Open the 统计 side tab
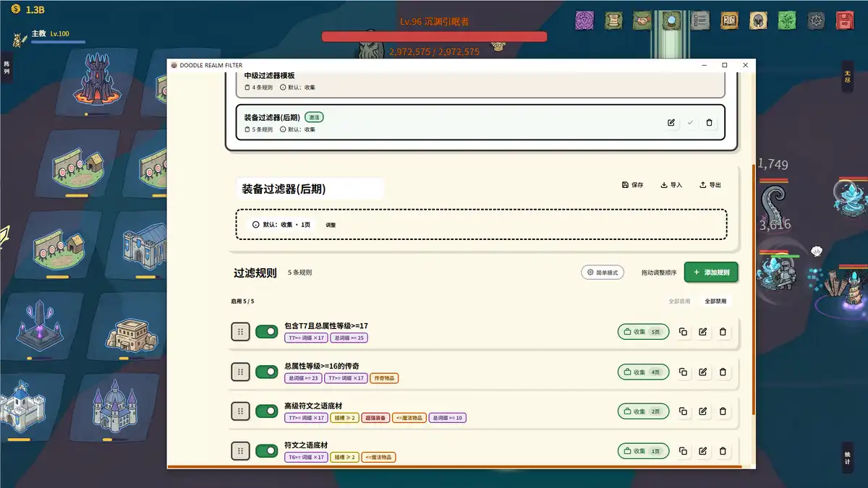The image size is (868, 488). pyautogui.click(x=847, y=458)
